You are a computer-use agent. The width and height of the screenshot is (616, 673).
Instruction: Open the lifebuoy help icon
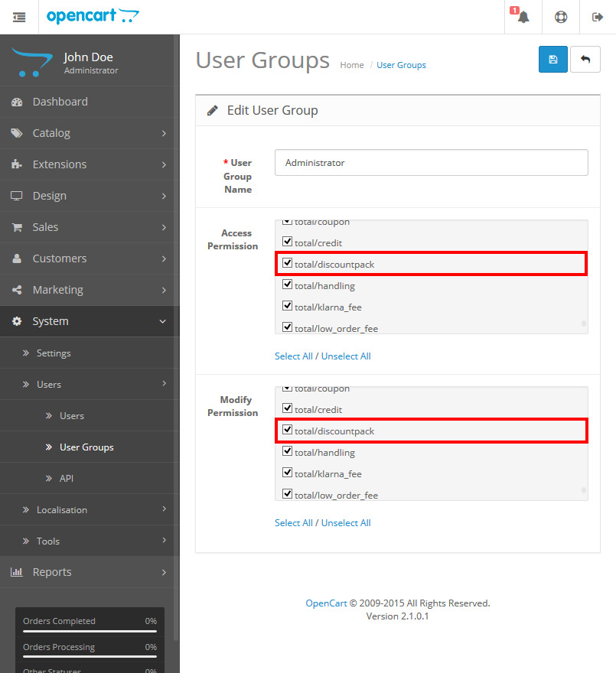pyautogui.click(x=561, y=17)
